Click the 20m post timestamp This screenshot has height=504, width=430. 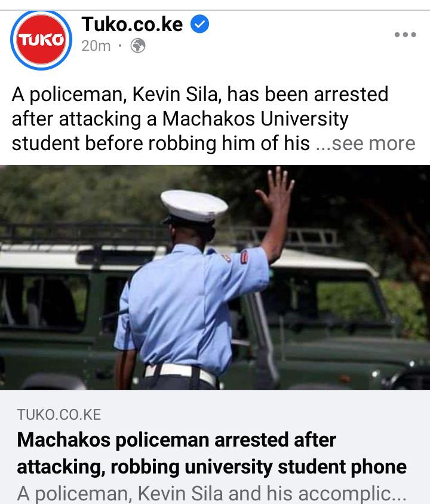coord(96,46)
